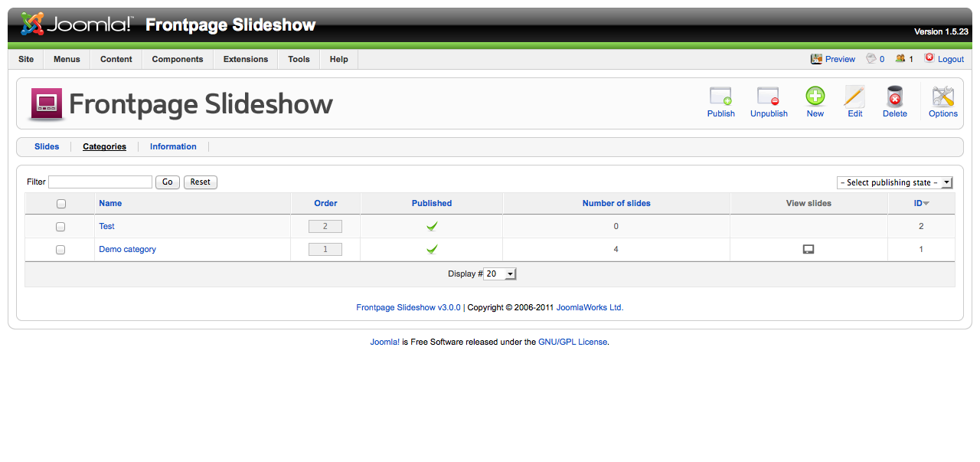Screen dimensions: 980x462
Task: Sort table by Name column
Action: pos(110,203)
